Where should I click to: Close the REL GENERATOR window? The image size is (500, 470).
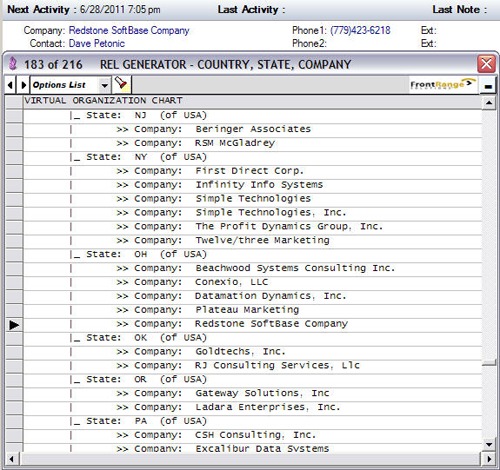(486, 63)
